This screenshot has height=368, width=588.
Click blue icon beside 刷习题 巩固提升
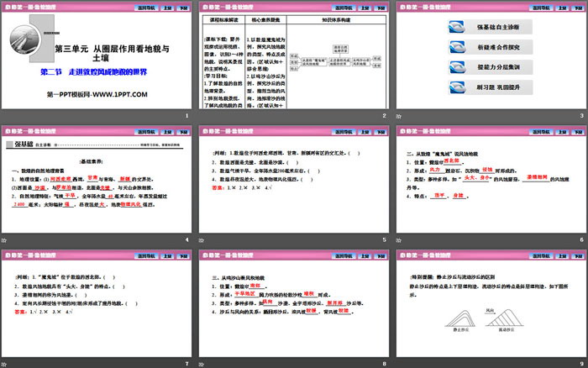coord(457,87)
